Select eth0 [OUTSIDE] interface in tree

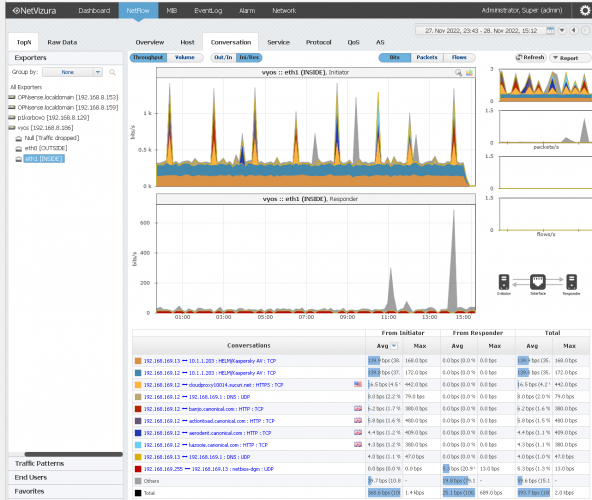(46, 148)
